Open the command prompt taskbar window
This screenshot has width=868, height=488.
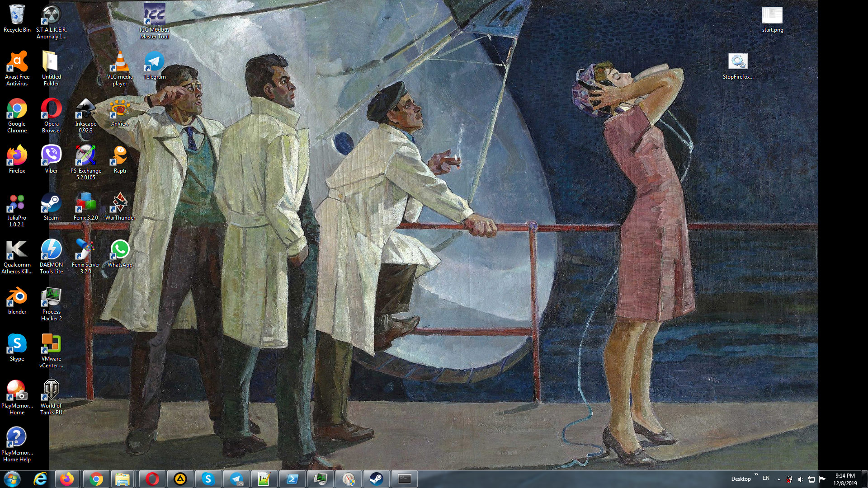pos(404,479)
